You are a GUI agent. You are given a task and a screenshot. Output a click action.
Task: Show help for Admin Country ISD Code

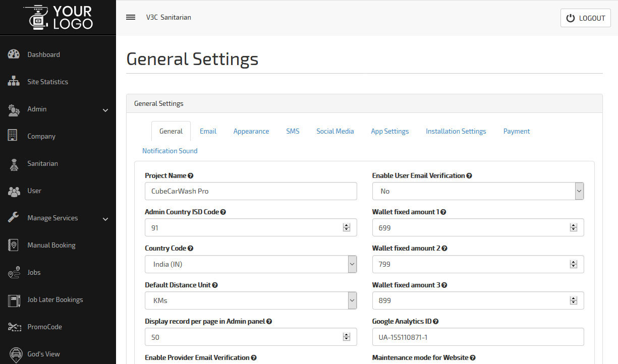[223, 212]
